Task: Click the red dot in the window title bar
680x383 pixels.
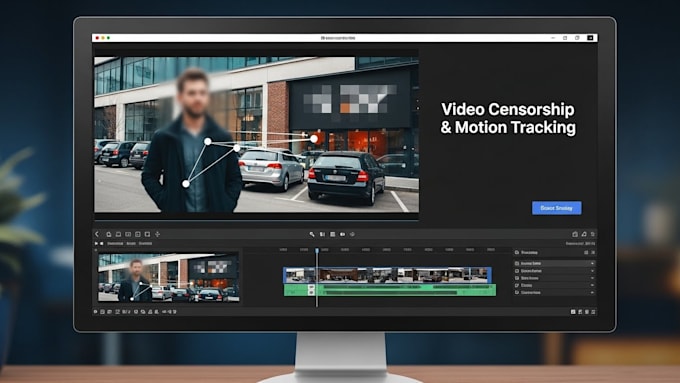Action: (97, 38)
